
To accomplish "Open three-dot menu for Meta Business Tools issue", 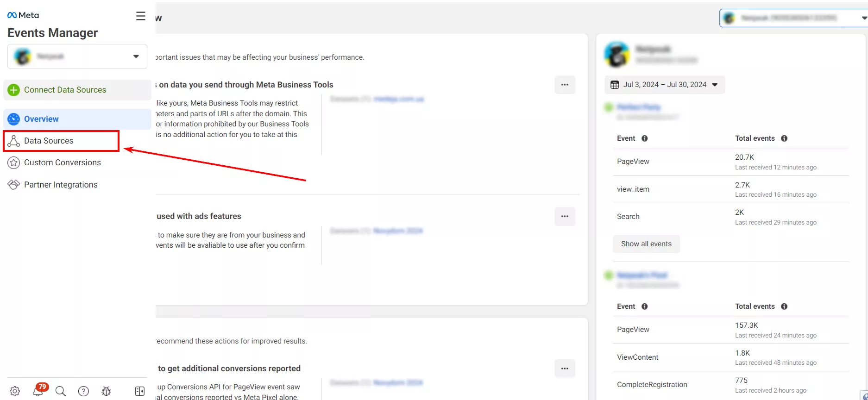I will pos(565,85).
